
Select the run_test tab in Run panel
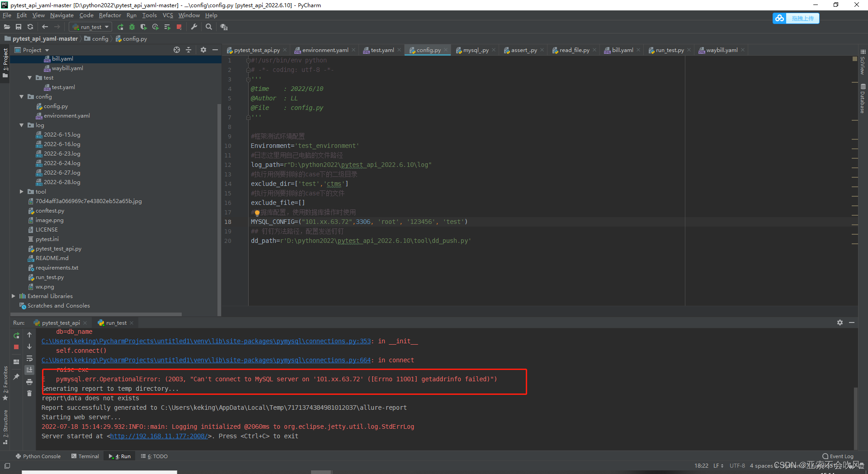pos(116,323)
